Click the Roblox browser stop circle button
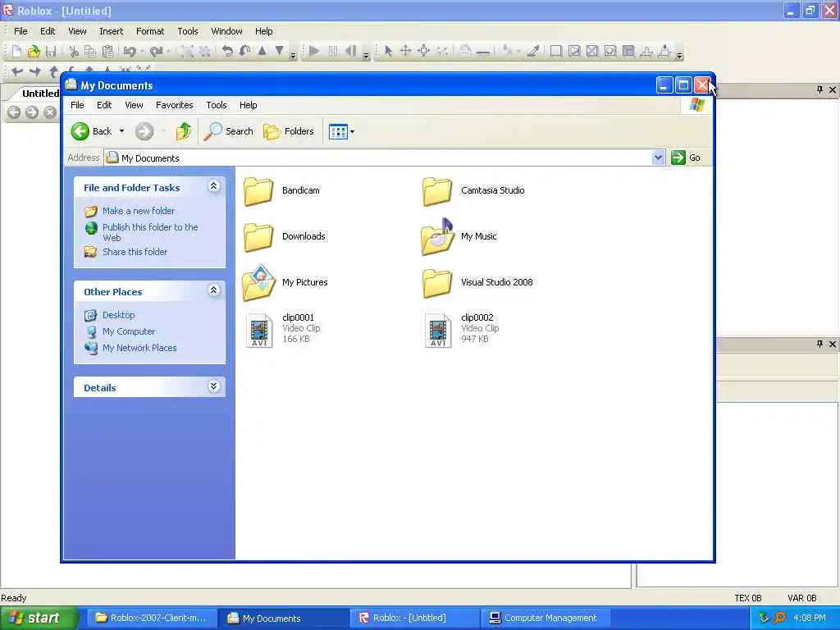 coord(50,112)
